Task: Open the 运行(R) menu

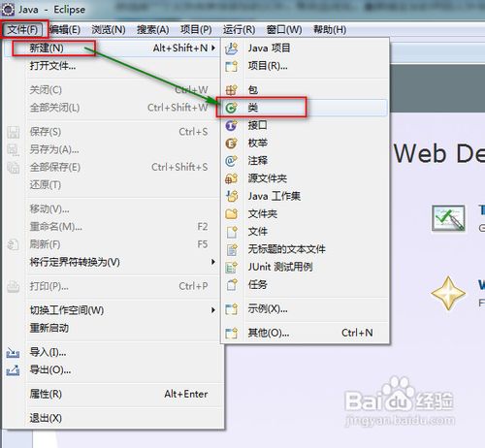Action: click(239, 30)
